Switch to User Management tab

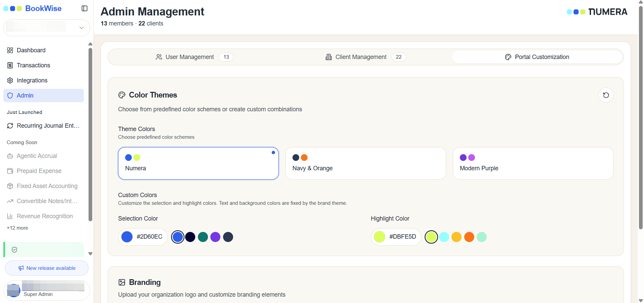point(195,57)
